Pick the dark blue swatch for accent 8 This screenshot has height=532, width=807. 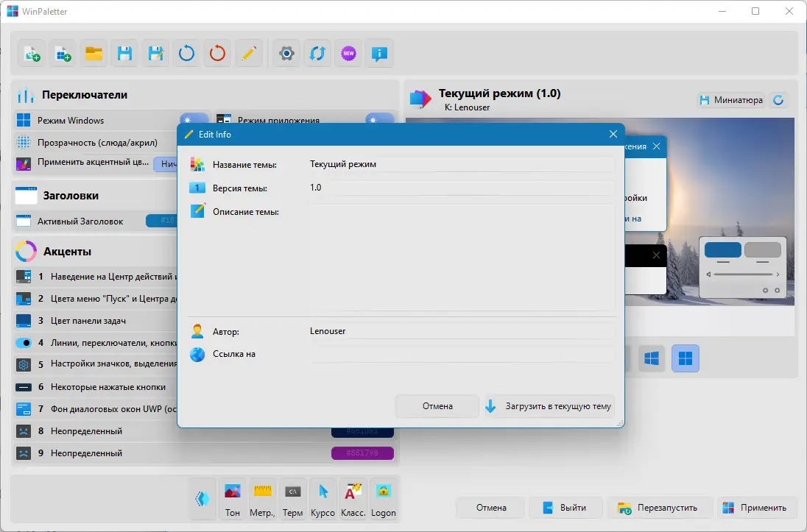[x=362, y=432]
